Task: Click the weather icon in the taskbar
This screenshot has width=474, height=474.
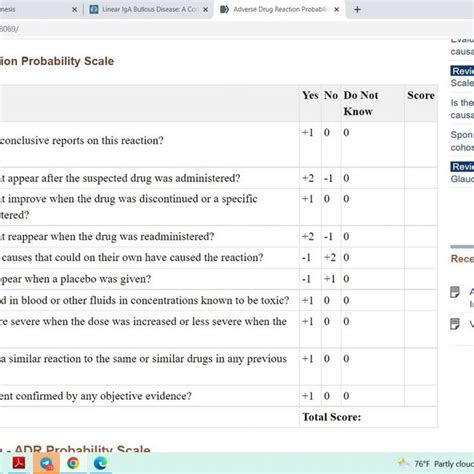Action: click(404, 463)
